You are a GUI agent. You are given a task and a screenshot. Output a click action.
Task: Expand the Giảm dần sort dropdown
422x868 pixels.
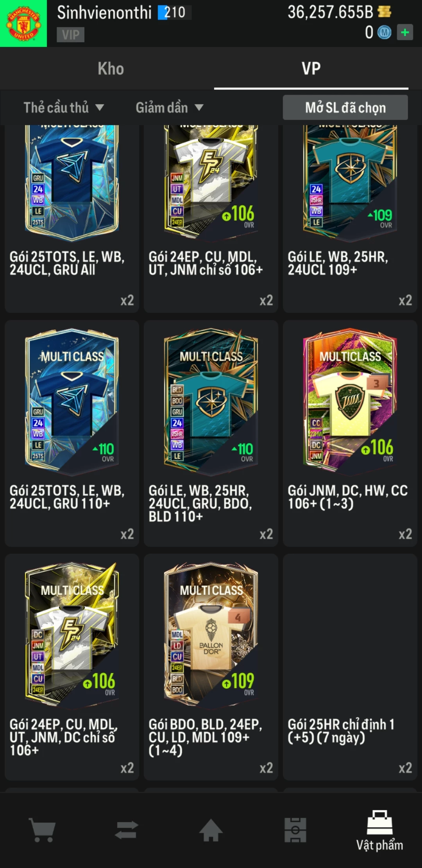(x=170, y=108)
